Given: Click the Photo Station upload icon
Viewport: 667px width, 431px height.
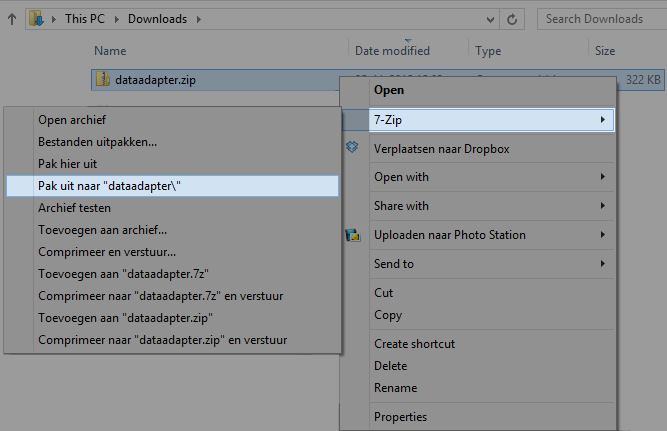Looking at the screenshot, I should click(x=352, y=235).
